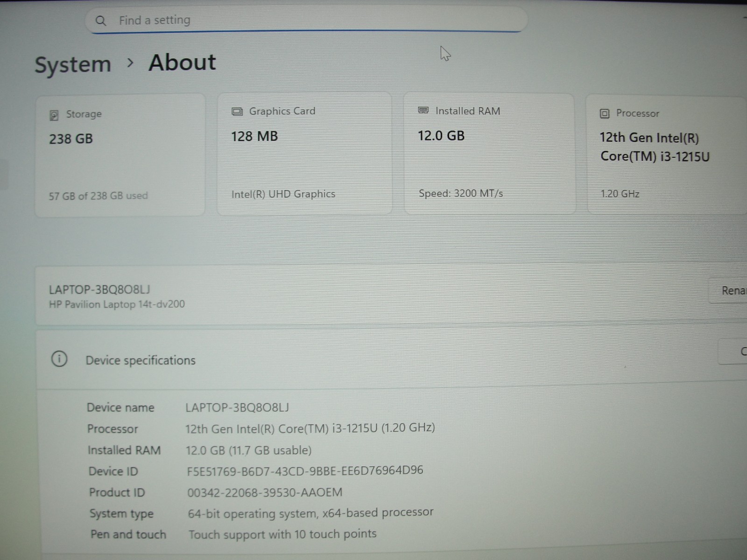Image resolution: width=747 pixels, height=560 pixels.
Task: Go back to System in breadcrumb
Action: (x=73, y=64)
